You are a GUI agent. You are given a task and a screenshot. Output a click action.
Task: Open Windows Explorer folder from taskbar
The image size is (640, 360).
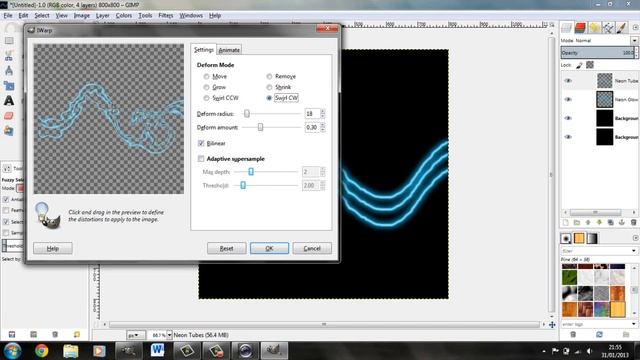tap(70, 351)
